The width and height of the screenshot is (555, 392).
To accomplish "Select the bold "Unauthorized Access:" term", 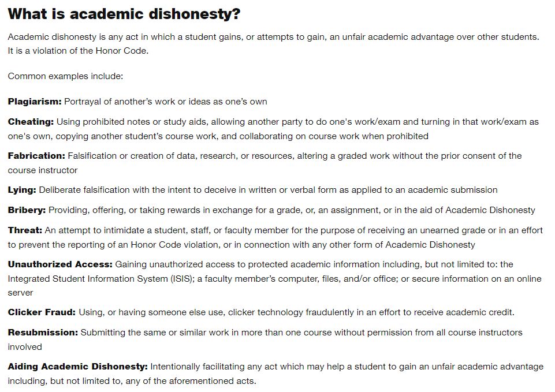I will click(60, 264).
